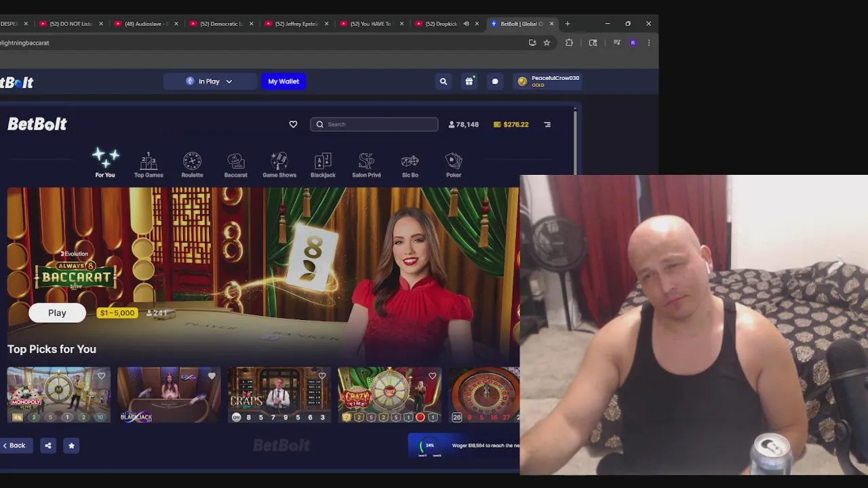Open the Chrome profile avatar
This screenshot has width=868, height=488.
pyautogui.click(x=633, y=43)
